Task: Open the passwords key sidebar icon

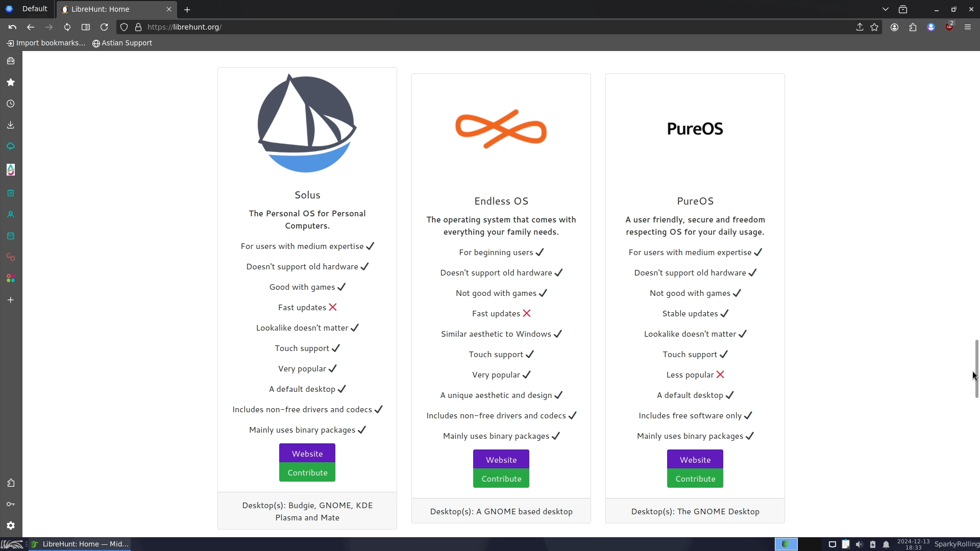Action: 11,504
